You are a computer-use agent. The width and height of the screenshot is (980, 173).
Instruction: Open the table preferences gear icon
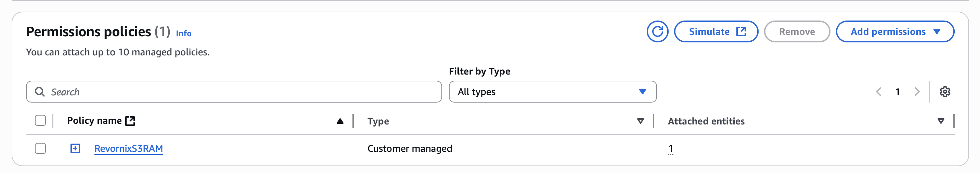pos(945,92)
